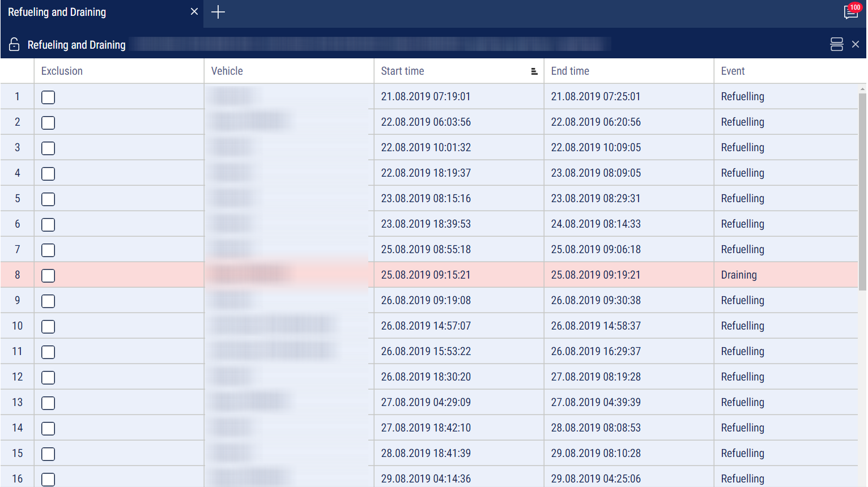
Task: Check Exclusion box for row 6
Action: pos(48,224)
